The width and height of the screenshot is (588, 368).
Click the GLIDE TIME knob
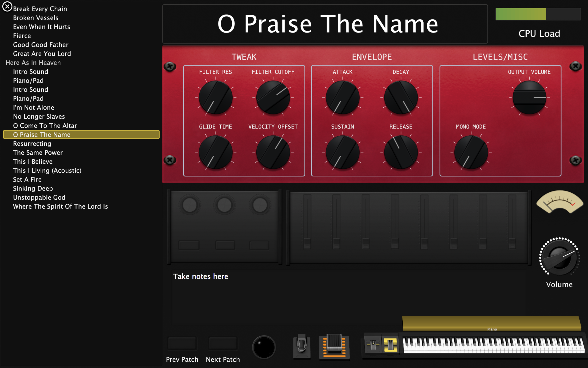coord(216,152)
